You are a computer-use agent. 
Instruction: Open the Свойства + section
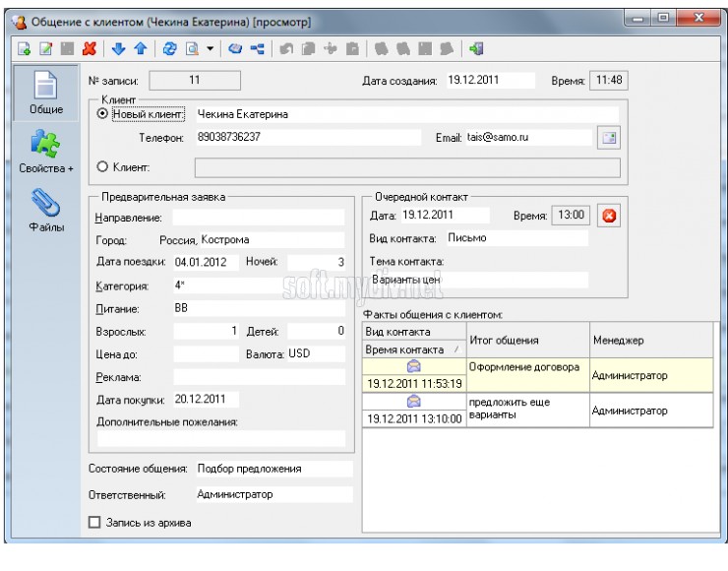point(46,152)
